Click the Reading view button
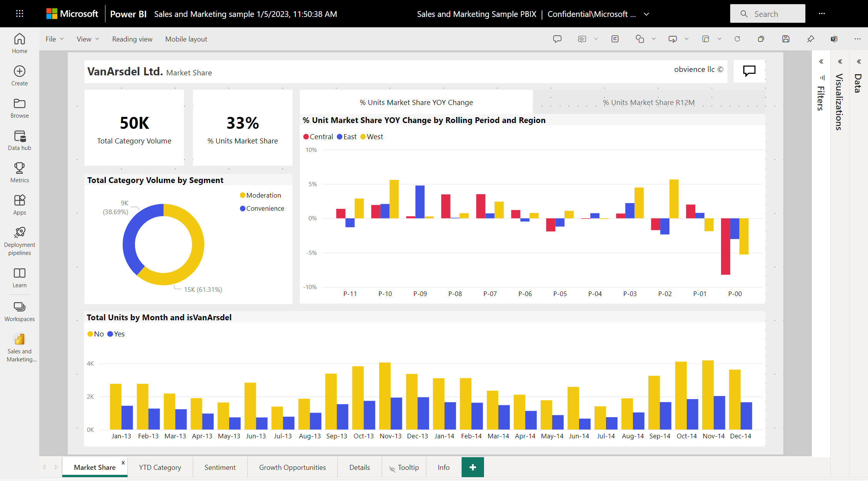 pyautogui.click(x=131, y=38)
